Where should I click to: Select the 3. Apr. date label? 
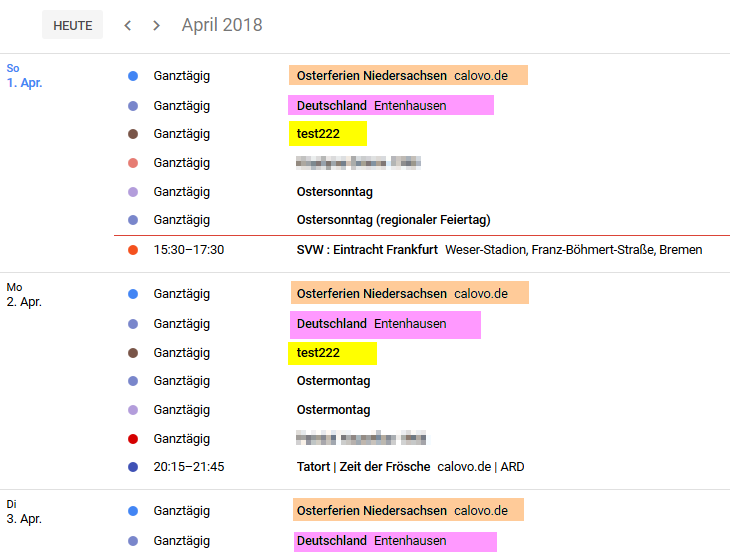coord(24,518)
